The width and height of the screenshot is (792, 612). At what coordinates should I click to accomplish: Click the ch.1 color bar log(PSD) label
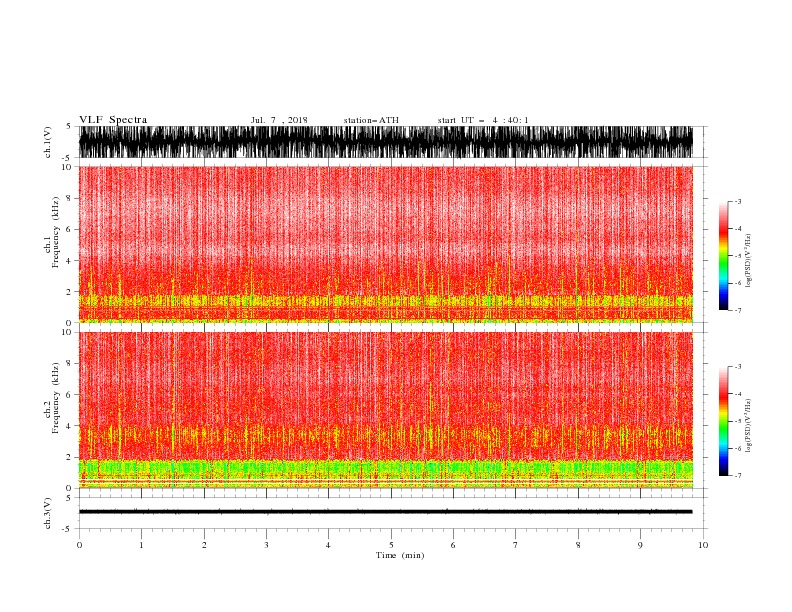click(748, 261)
